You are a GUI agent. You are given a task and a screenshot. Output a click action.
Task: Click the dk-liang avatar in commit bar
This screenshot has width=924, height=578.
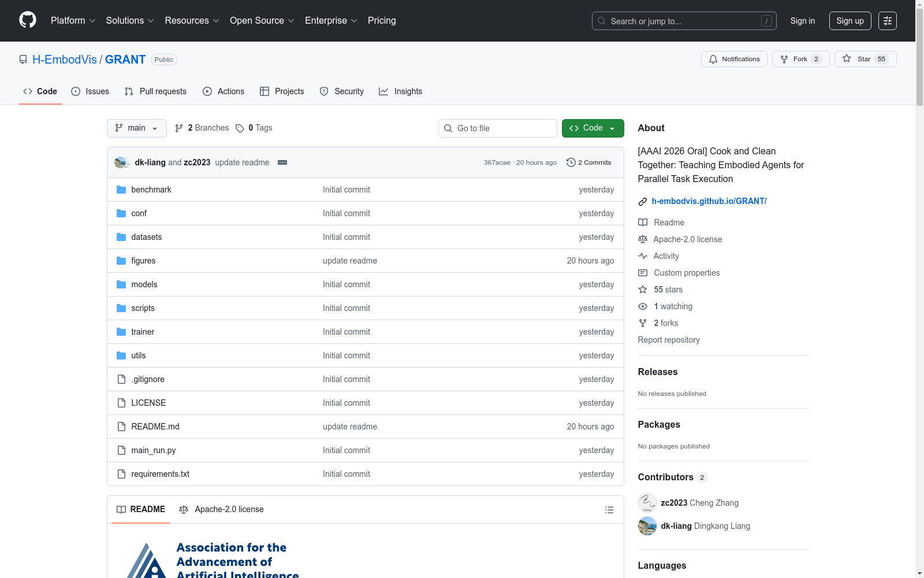[121, 162]
